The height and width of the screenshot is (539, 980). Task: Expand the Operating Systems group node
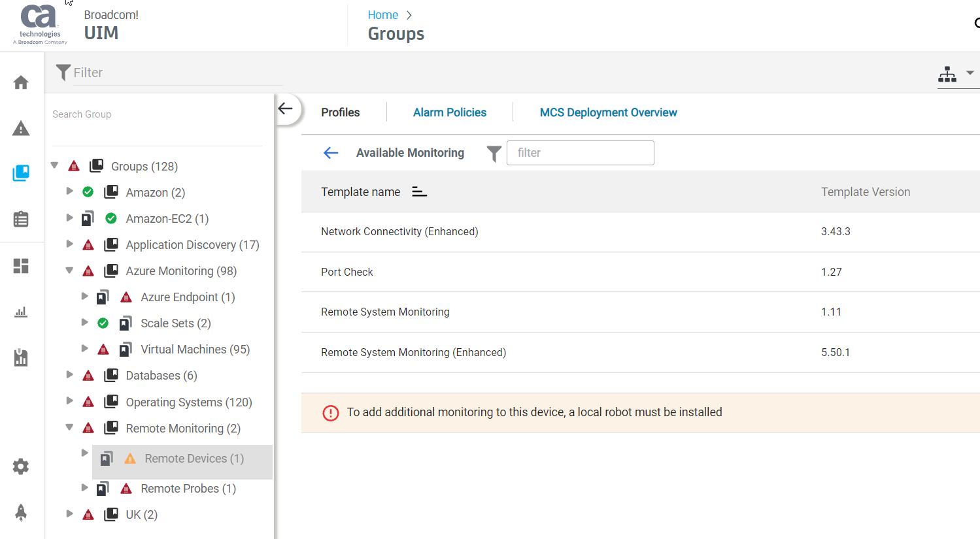coord(69,401)
